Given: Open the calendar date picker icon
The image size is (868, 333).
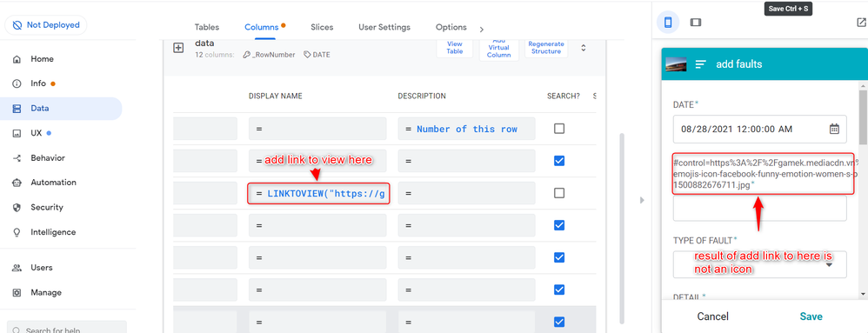Looking at the screenshot, I should coord(834,129).
